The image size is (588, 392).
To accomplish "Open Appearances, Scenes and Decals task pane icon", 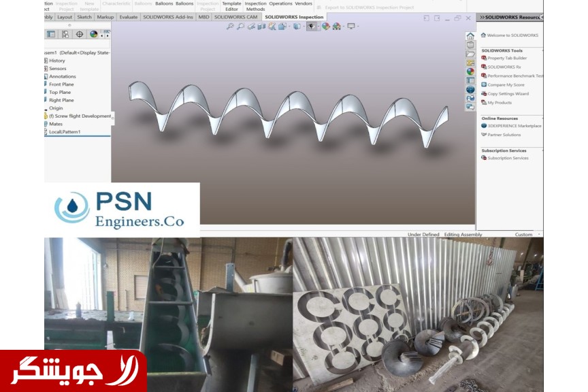I will point(470,71).
